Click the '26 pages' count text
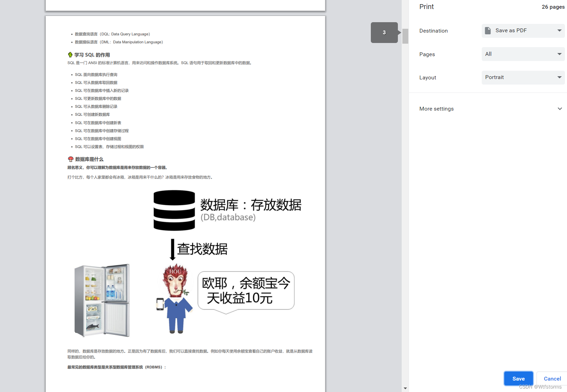Viewport: 567px width, 392px height. (553, 7)
